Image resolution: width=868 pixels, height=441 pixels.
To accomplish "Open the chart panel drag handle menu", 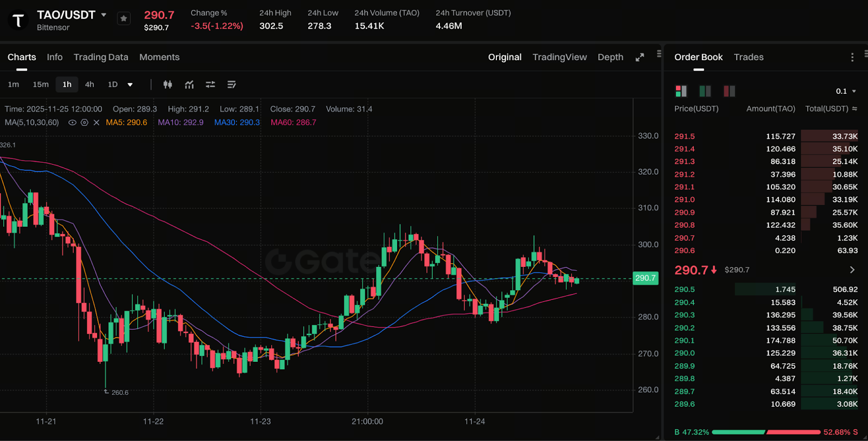I will coord(659,54).
